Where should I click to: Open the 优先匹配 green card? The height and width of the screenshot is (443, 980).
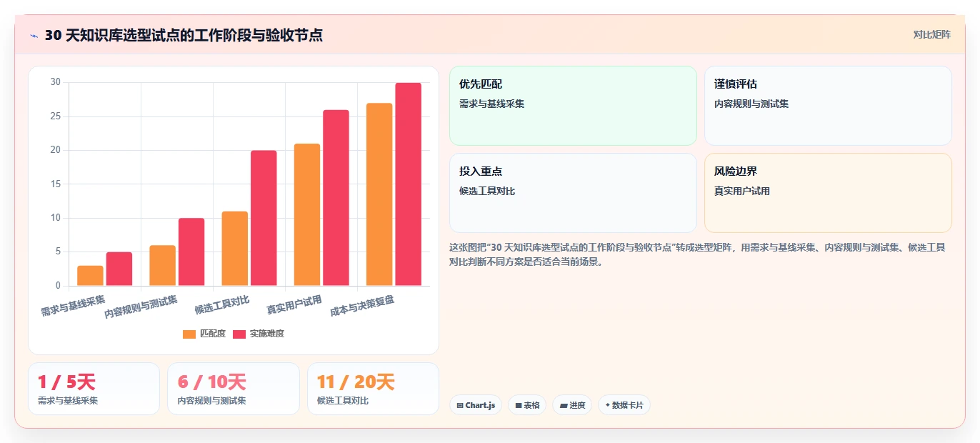click(x=573, y=106)
